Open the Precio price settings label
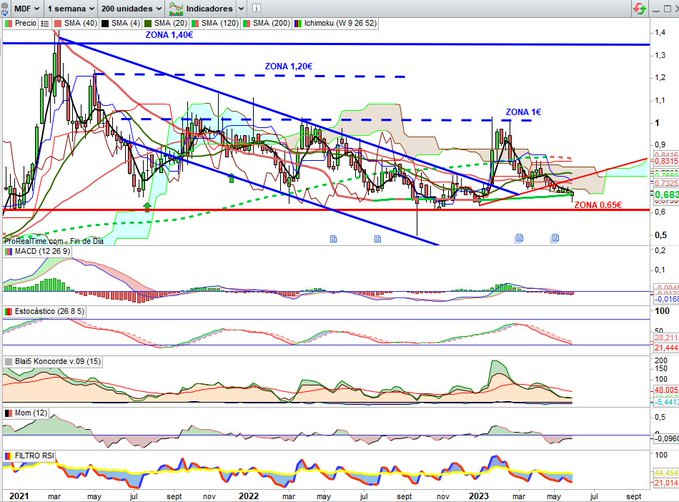Screen dimensions: 679x502 coord(26,23)
